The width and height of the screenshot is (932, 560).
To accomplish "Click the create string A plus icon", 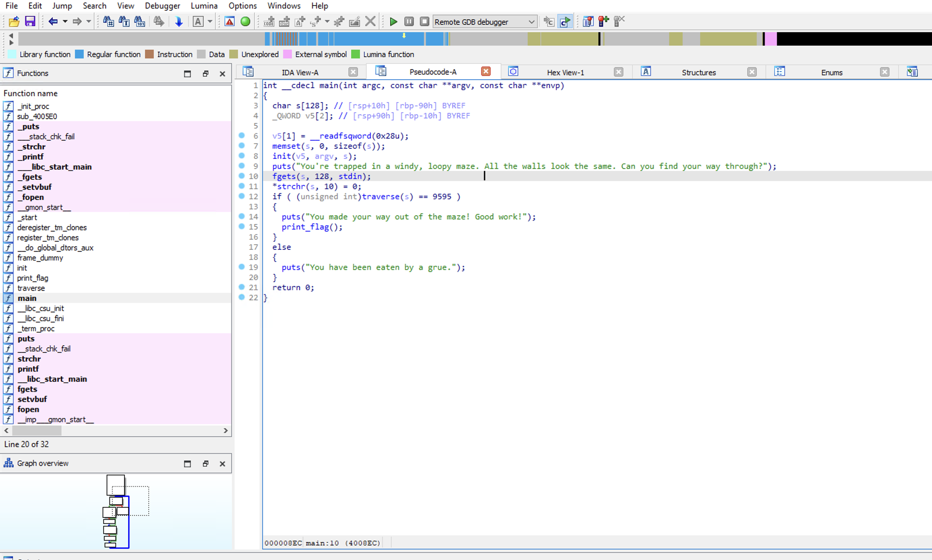I will (300, 22).
